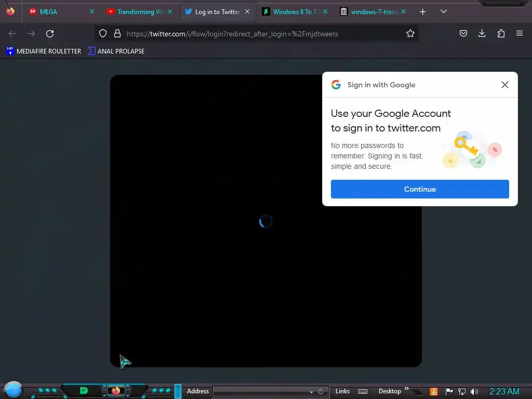Go forward with the forward arrow
The height and width of the screenshot is (399, 532).
click(x=31, y=34)
